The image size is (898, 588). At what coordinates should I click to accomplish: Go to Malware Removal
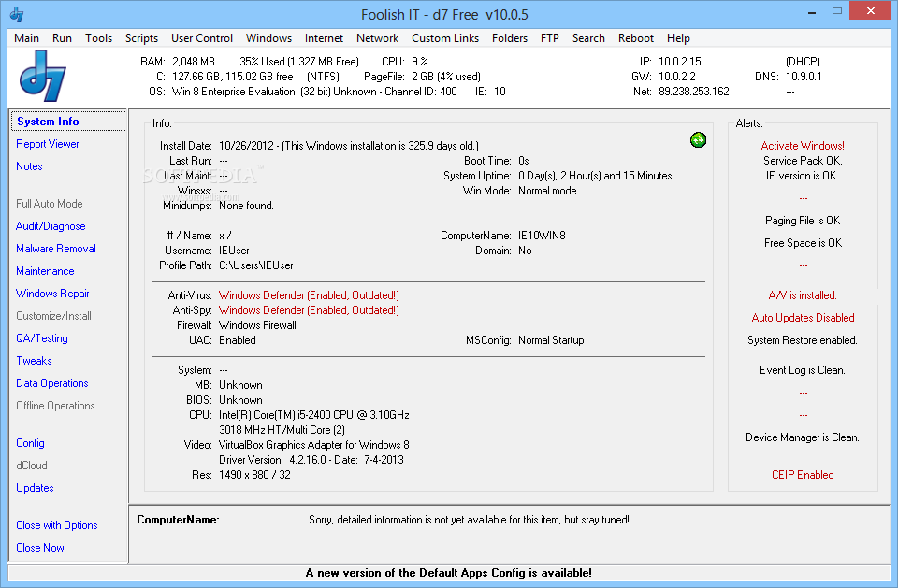[x=55, y=249]
